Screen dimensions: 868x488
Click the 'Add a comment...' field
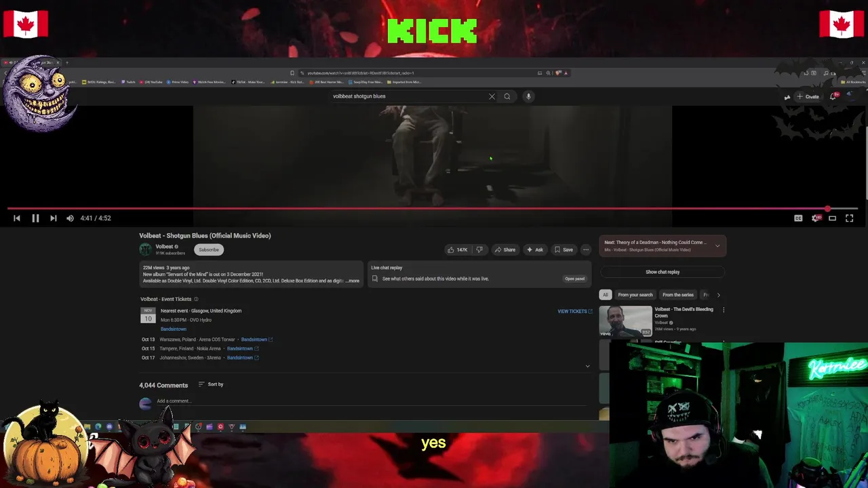coord(371,401)
